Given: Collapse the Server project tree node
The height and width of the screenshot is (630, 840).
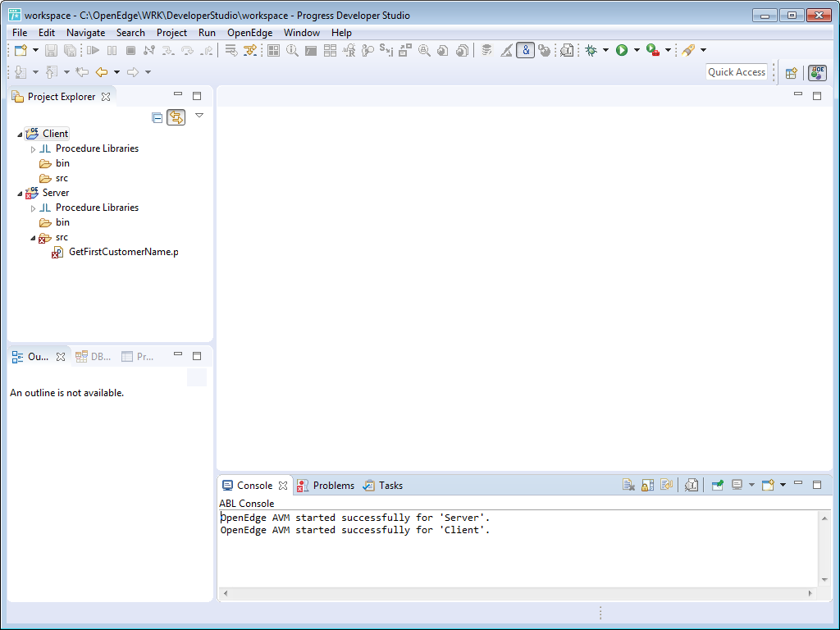Looking at the screenshot, I should point(20,194).
